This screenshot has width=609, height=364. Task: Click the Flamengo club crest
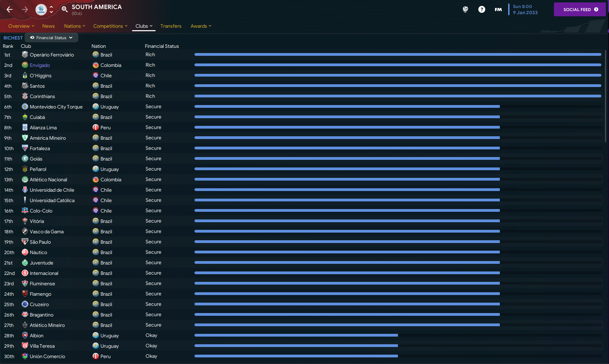pyautogui.click(x=25, y=294)
